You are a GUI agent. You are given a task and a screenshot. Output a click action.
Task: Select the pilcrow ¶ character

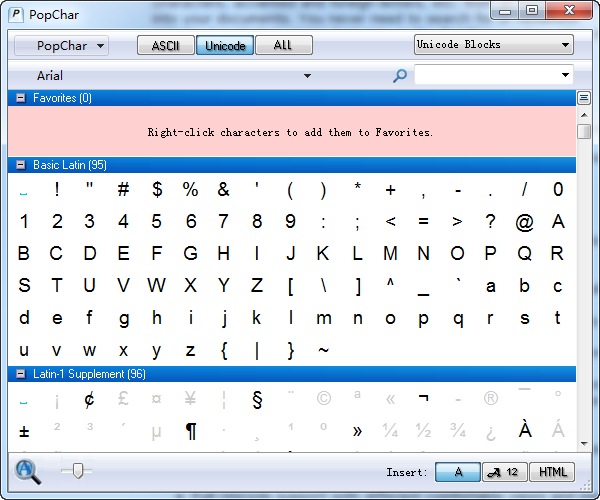point(191,431)
